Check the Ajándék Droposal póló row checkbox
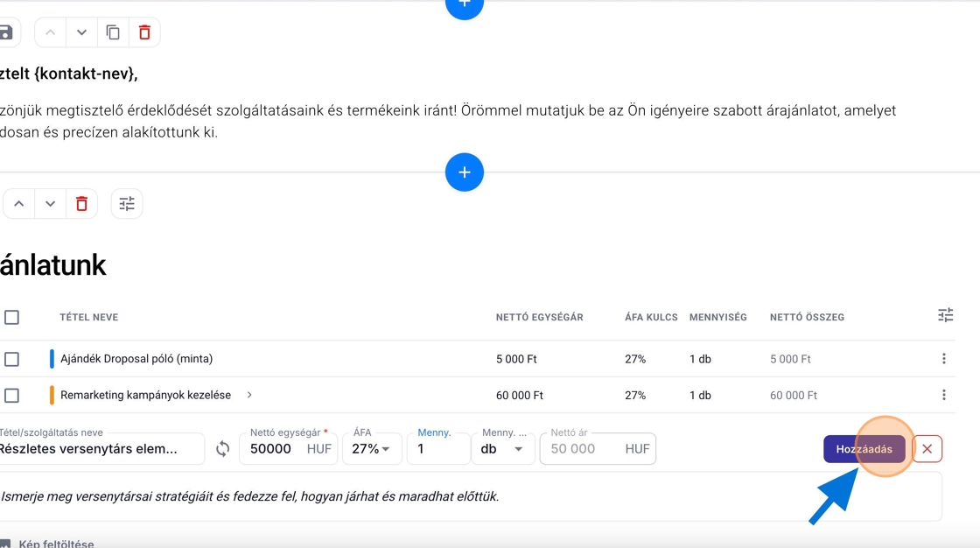980x548 pixels. [11, 359]
